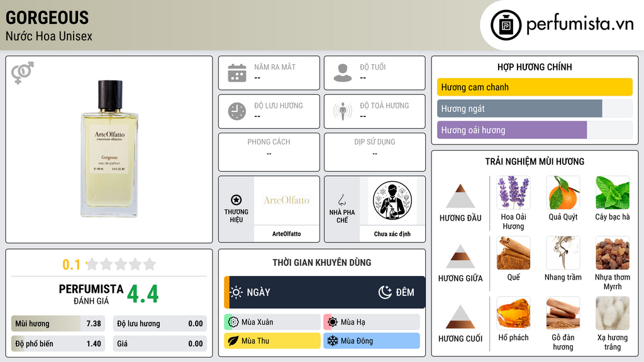Viewport: 644px width, 362px height.
Task: Select the Mùa Hạ season chip
Action: tap(372, 322)
